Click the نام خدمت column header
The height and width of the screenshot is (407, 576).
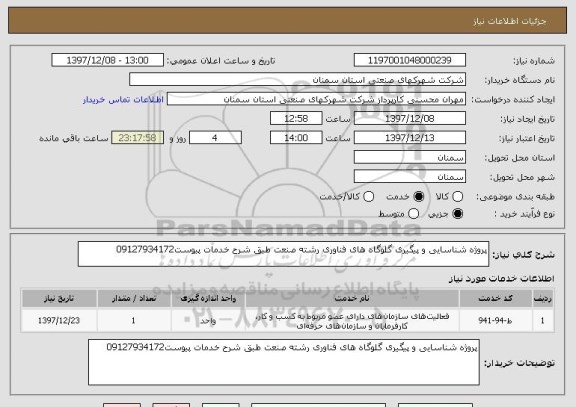(x=352, y=298)
